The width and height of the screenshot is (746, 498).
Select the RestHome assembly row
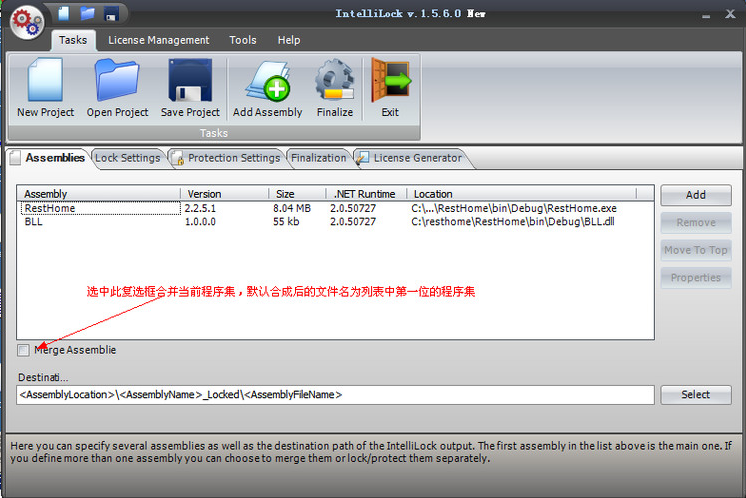tap(100, 208)
